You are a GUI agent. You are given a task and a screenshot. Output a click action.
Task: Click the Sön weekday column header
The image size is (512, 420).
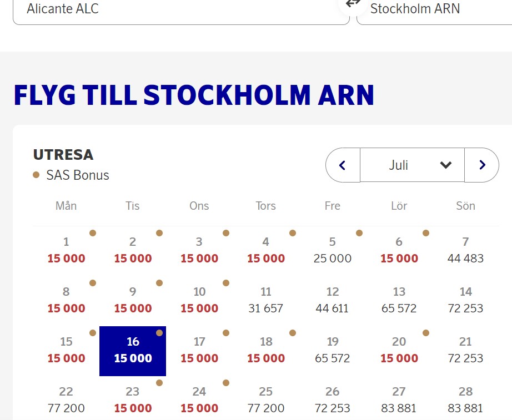[465, 206]
